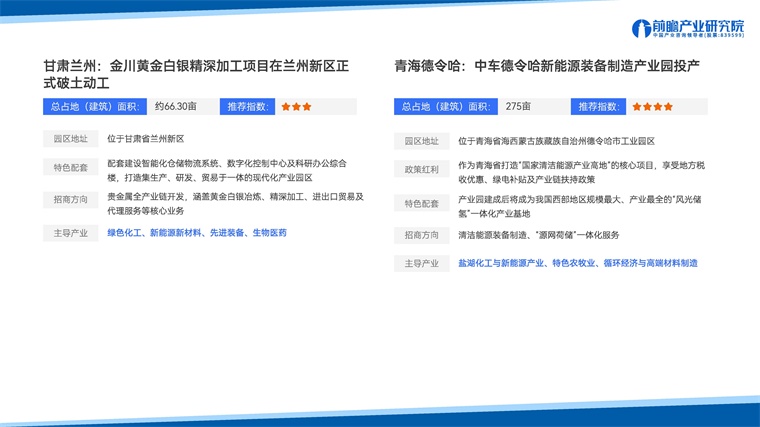Image resolution: width=760 pixels, height=427 pixels.
Task: Click the 政策红利 grey label
Action: (422, 170)
